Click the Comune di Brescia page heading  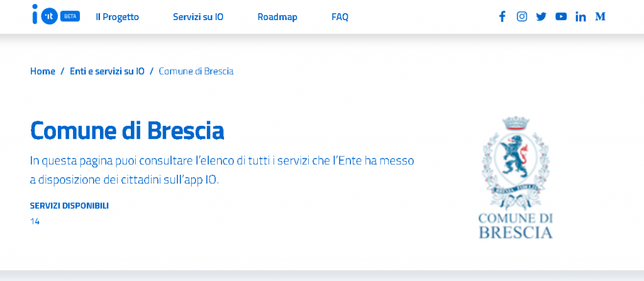click(127, 130)
